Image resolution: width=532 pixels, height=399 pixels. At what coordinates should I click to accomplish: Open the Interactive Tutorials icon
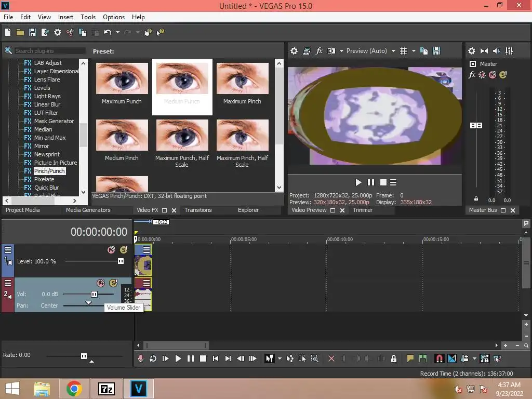click(148, 32)
